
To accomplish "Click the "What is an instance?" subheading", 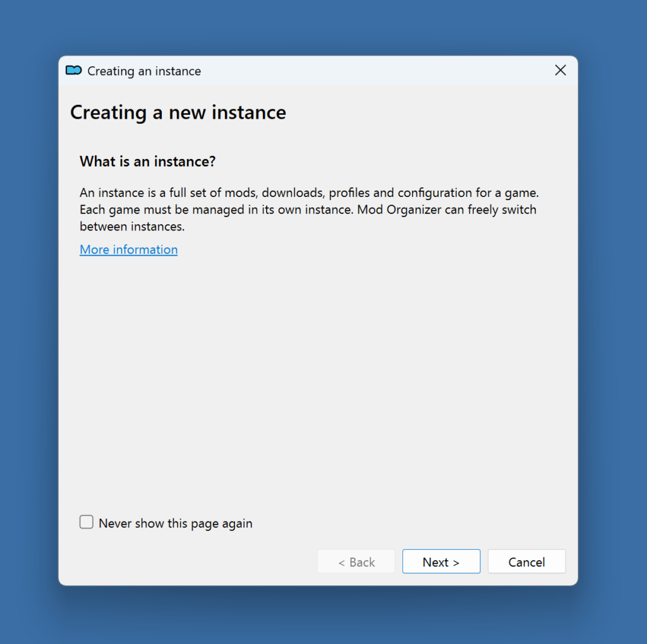I will 147,162.
